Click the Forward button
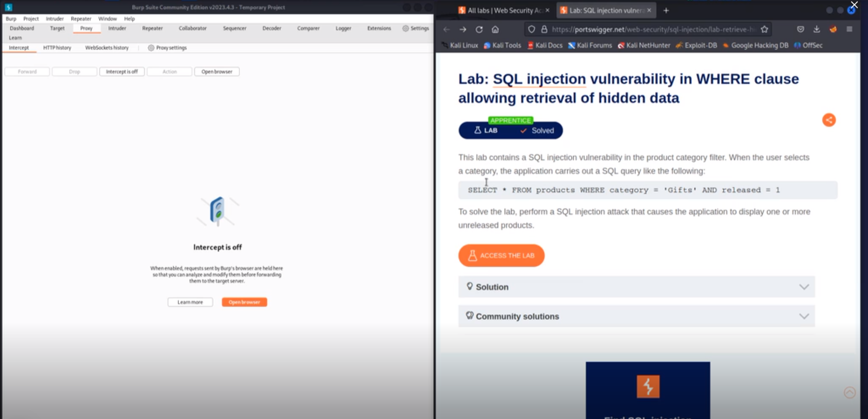The image size is (868, 419). click(x=27, y=71)
